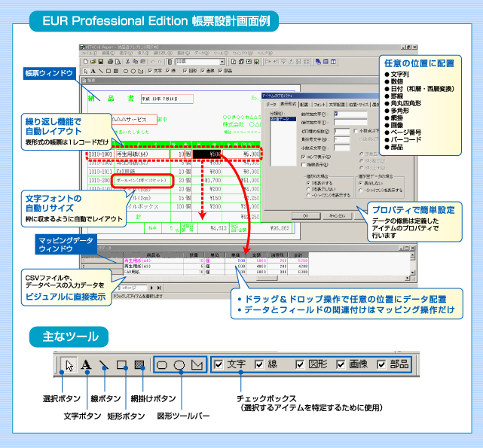This screenshot has width=483, height=448.
Task: Click the 後付加文字 input field in the dialog
Action: 350,122
